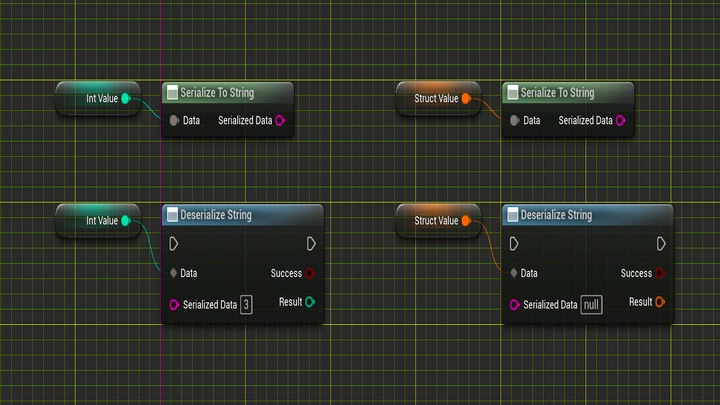Viewport: 720px width, 405px height.
Task: Click the function icon in left Deserialize String header
Action: (172, 214)
